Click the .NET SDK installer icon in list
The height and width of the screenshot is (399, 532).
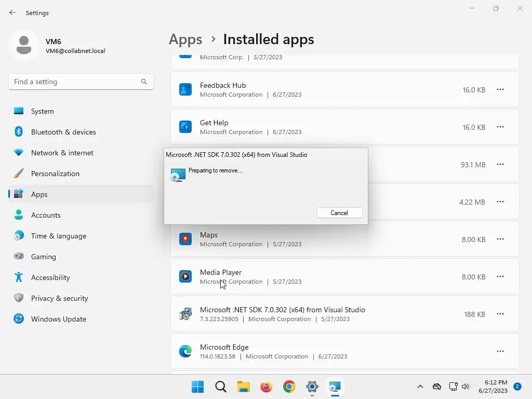tap(185, 314)
